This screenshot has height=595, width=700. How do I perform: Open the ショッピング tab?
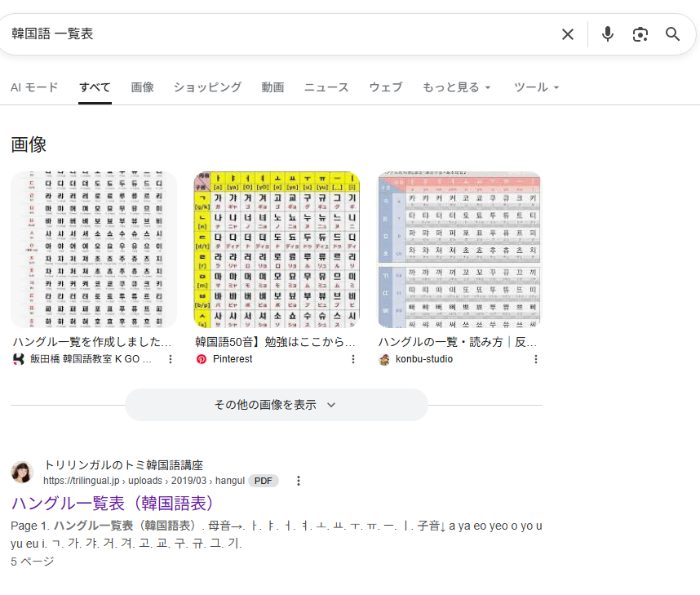click(x=207, y=87)
